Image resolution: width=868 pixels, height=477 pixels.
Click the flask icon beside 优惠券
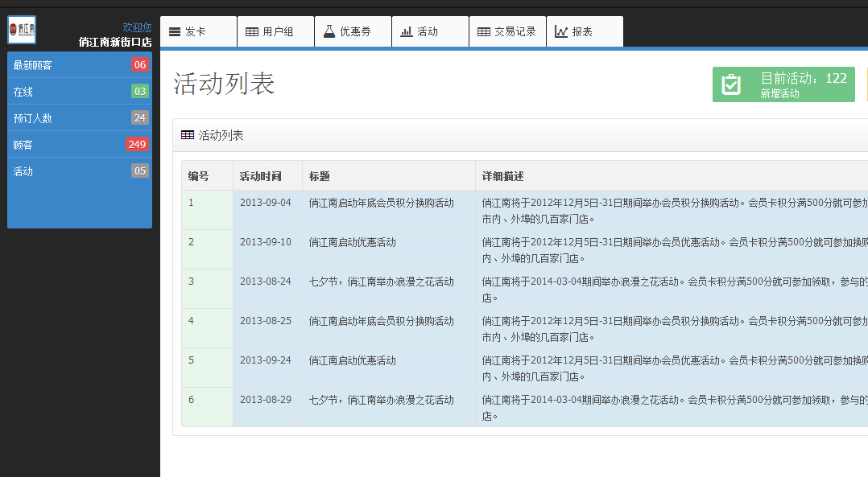pyautogui.click(x=329, y=31)
